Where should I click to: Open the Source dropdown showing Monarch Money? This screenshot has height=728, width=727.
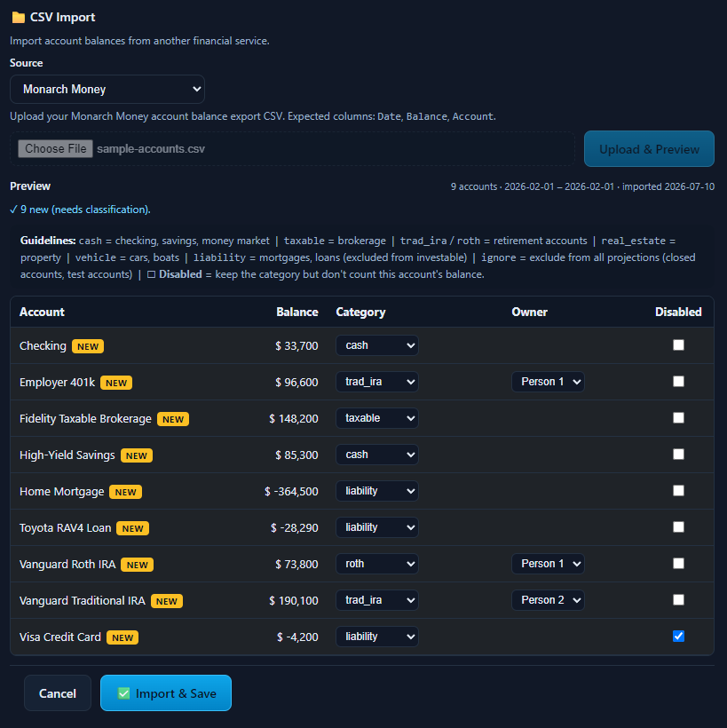(x=107, y=89)
